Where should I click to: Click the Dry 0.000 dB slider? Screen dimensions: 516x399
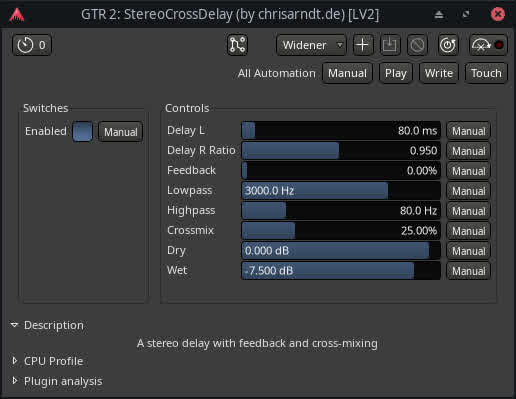pos(341,251)
